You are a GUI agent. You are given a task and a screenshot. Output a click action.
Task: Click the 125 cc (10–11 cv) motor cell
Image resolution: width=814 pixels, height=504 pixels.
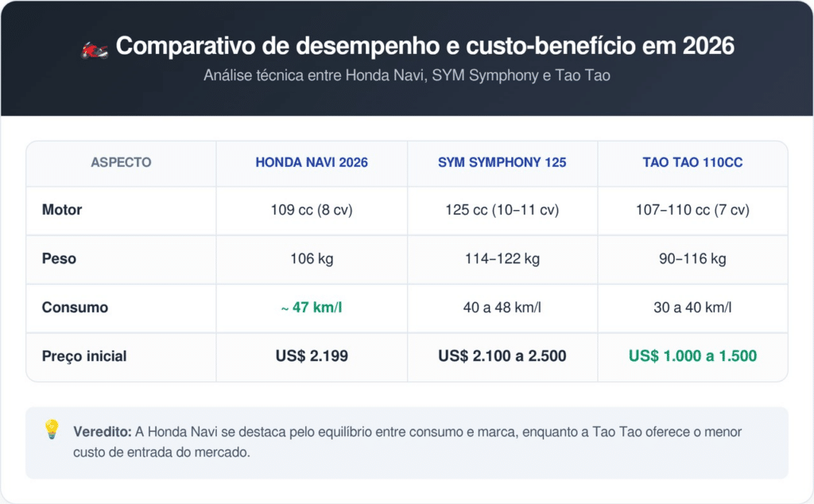point(502,211)
